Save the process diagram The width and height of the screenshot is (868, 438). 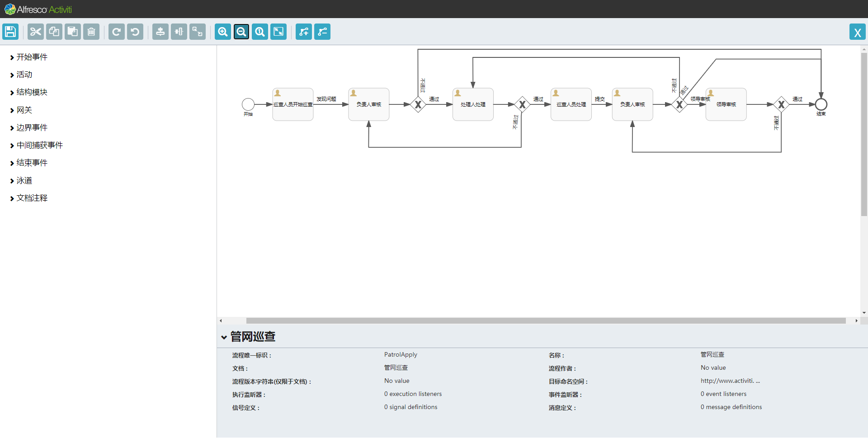click(10, 32)
